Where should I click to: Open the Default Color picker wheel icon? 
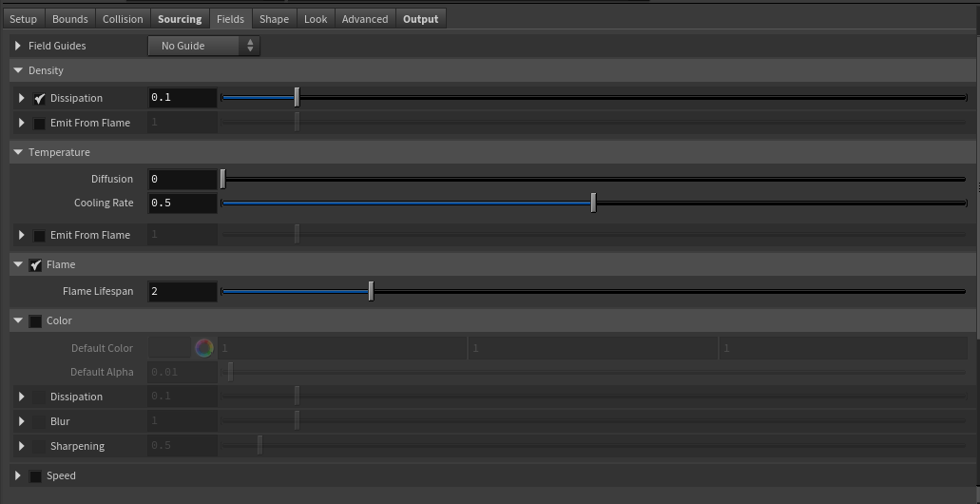pos(203,348)
